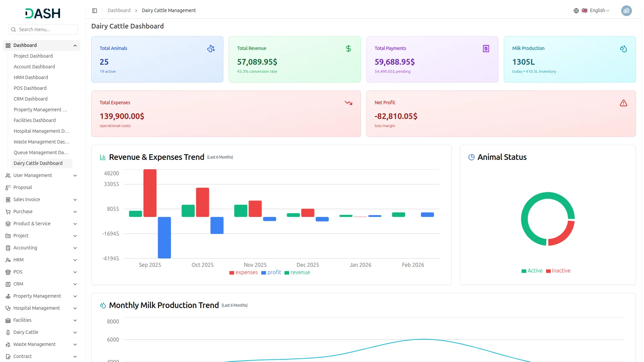Screen dimensions: 644x362
Task: Click the DASH logo
Action: (x=43, y=13)
